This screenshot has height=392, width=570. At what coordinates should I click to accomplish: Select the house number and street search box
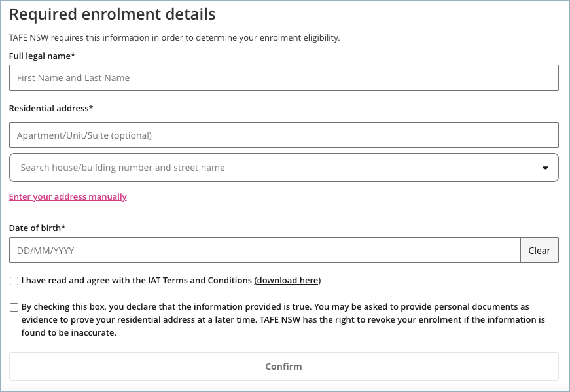point(283,168)
